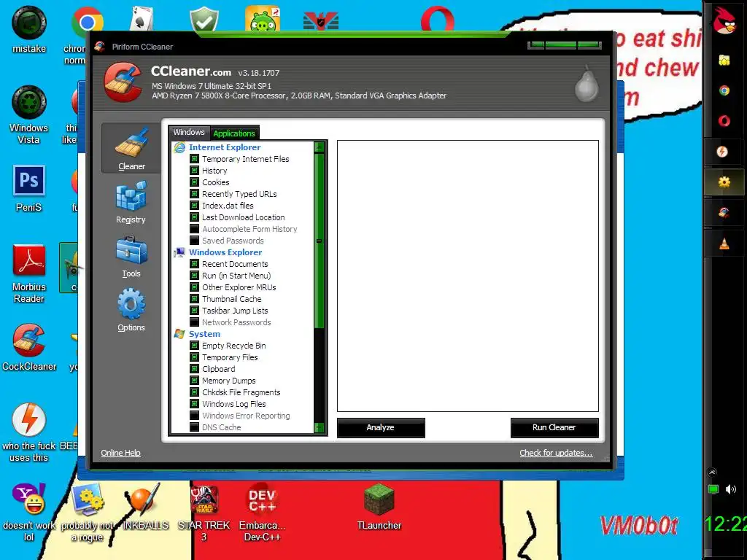The height and width of the screenshot is (560, 747).
Task: Click the cleaner list scroll-down arrow
Action: click(x=320, y=427)
